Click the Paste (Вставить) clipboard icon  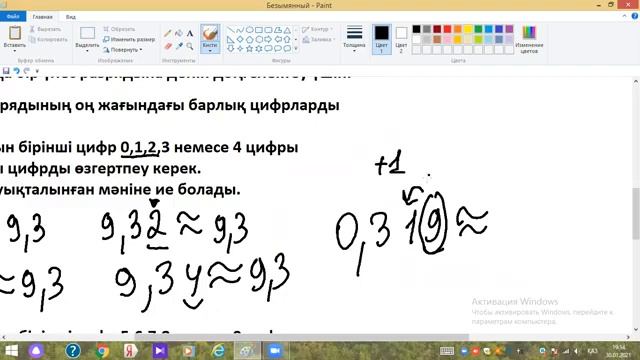(x=15, y=33)
